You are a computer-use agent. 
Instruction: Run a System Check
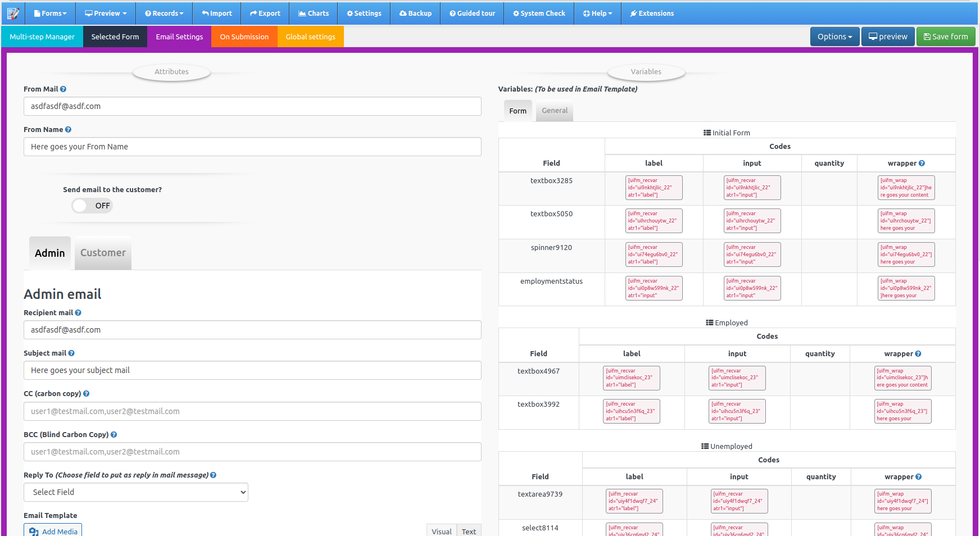538,13
